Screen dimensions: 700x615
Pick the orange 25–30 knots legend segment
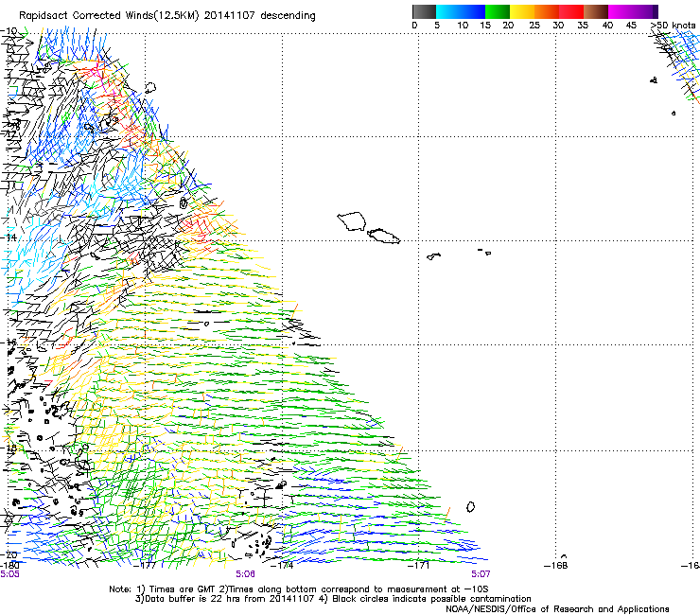tap(547, 11)
